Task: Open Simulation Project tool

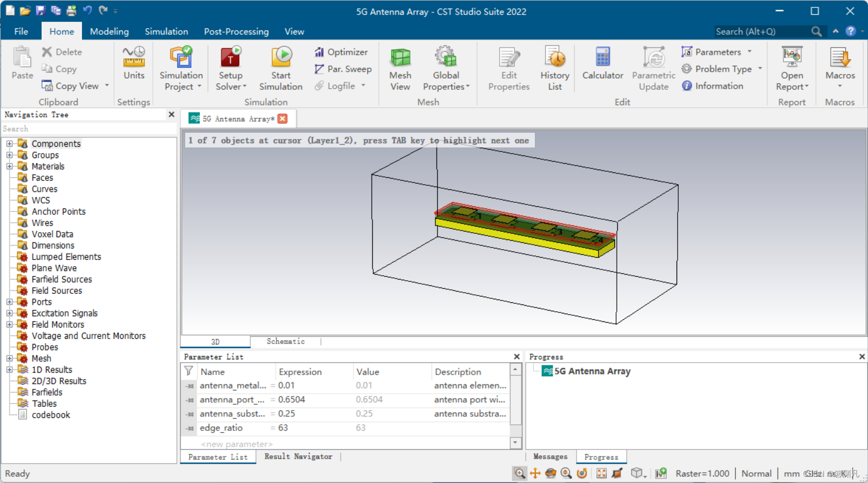Action: [181, 68]
